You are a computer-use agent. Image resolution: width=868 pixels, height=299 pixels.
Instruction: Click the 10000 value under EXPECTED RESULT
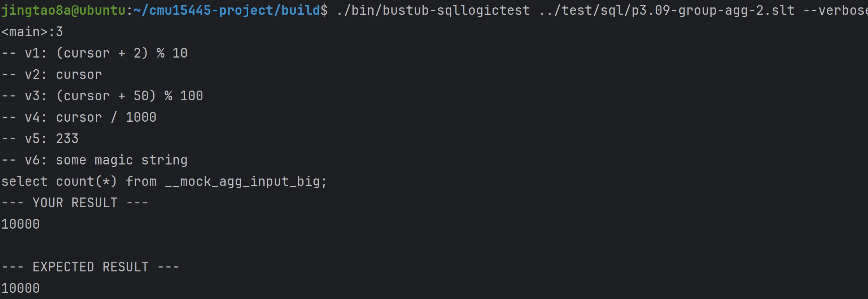pos(21,289)
